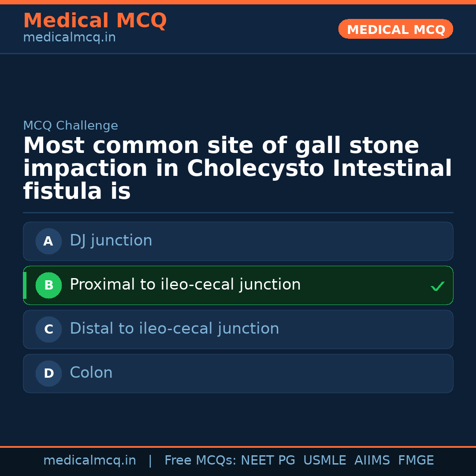Click the orange "Medical MCQ" header title
476x476 pixels.
click(95, 21)
